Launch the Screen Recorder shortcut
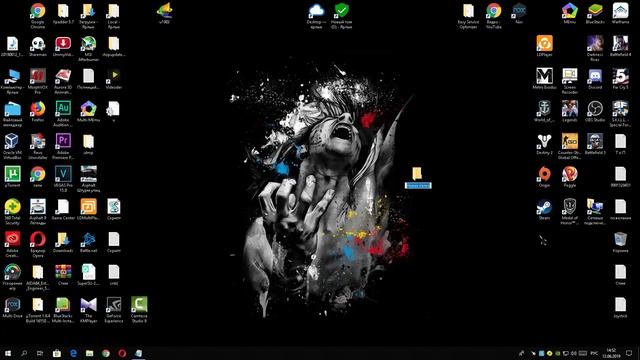The width and height of the screenshot is (640, 360). [570, 81]
